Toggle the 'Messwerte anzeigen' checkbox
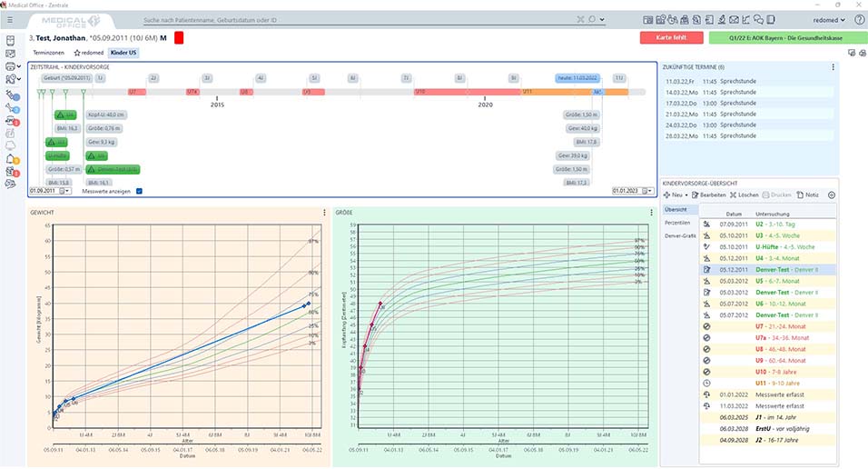 pyautogui.click(x=139, y=191)
